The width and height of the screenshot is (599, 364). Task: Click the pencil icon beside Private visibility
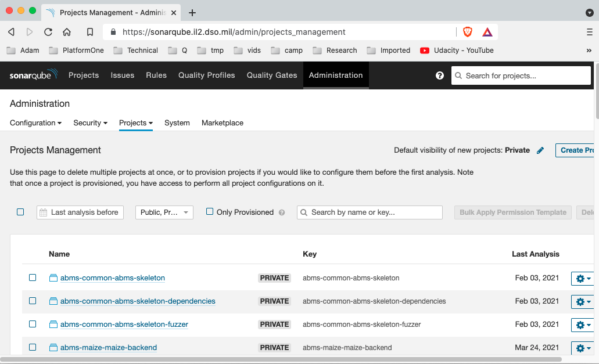(x=540, y=150)
